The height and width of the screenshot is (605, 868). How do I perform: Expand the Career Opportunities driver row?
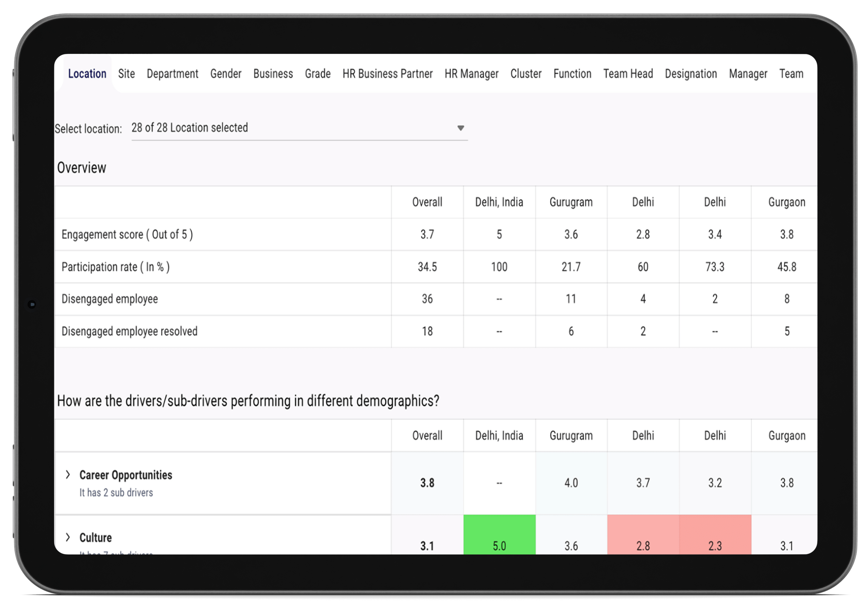pos(68,474)
